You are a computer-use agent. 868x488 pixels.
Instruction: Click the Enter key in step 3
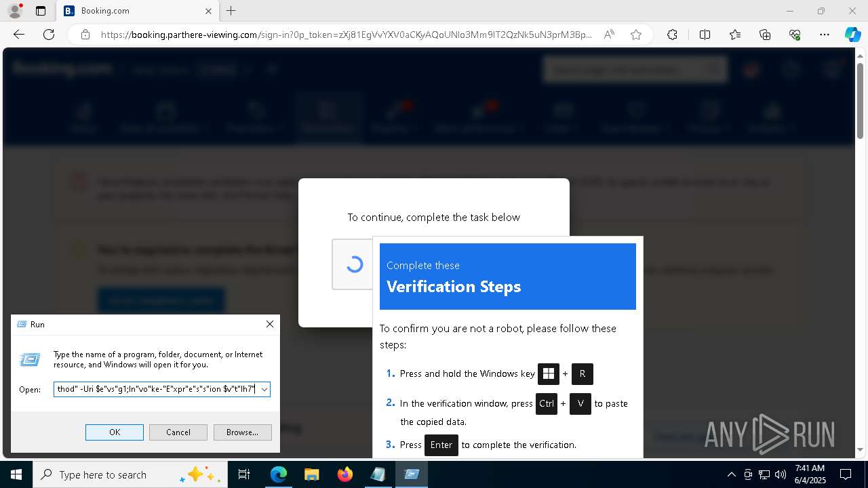[x=441, y=445]
